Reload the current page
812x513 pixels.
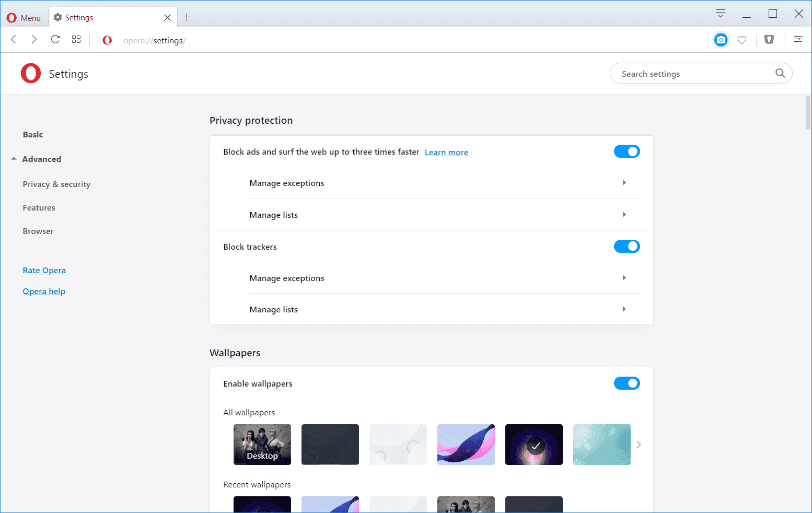click(55, 40)
